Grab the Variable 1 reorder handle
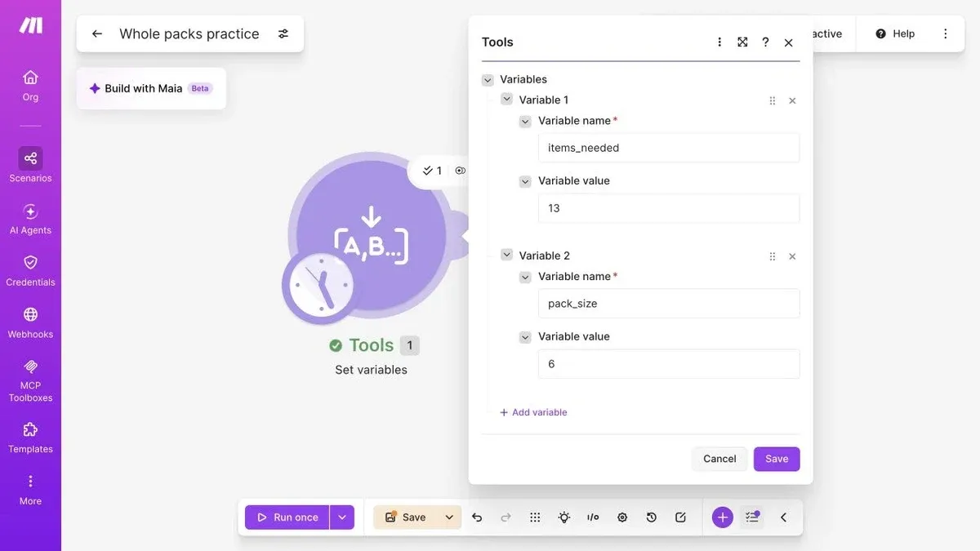This screenshot has height=551, width=980. coord(773,100)
